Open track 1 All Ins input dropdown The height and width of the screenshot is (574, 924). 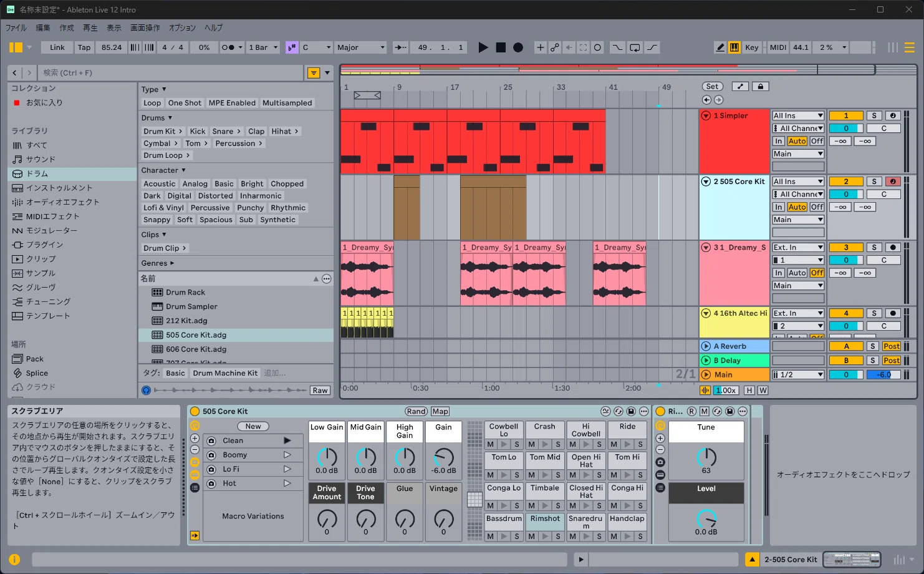(798, 115)
